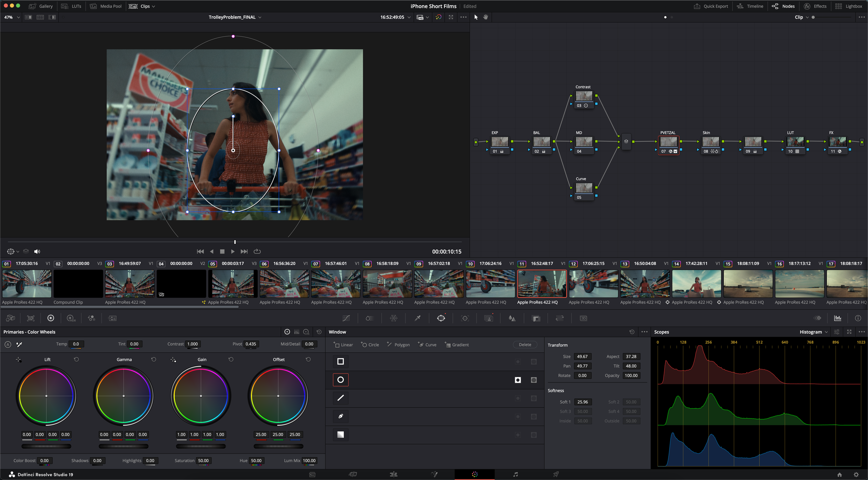The image size is (868, 480).
Task: Open the Gallery panel tab
Action: coord(41,6)
